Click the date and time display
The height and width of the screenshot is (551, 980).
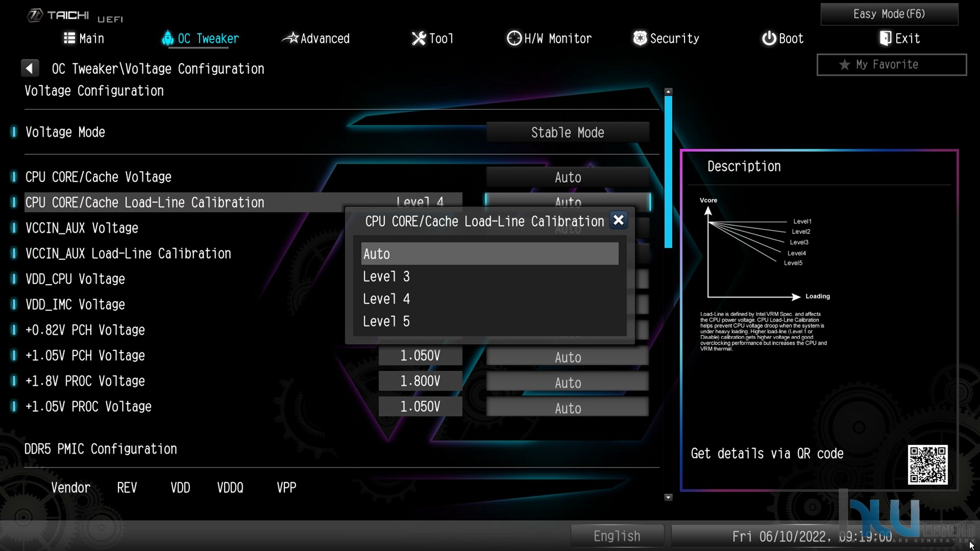[812, 537]
